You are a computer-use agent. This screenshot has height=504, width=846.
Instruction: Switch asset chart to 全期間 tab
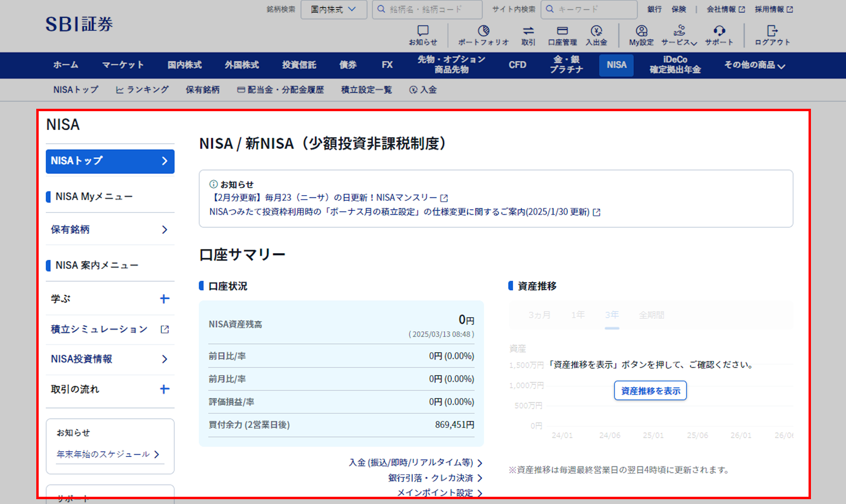click(x=651, y=315)
